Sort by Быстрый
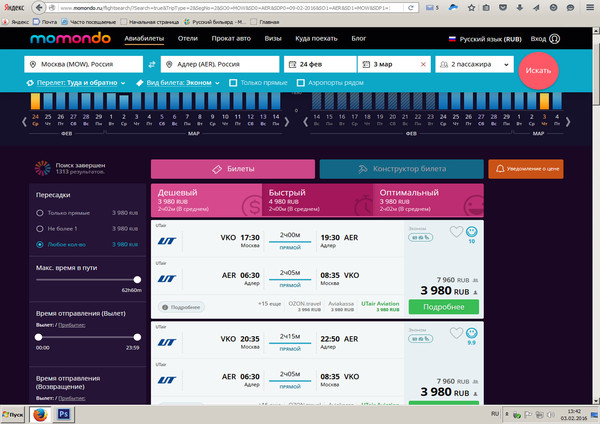The image size is (600, 424). (318, 201)
